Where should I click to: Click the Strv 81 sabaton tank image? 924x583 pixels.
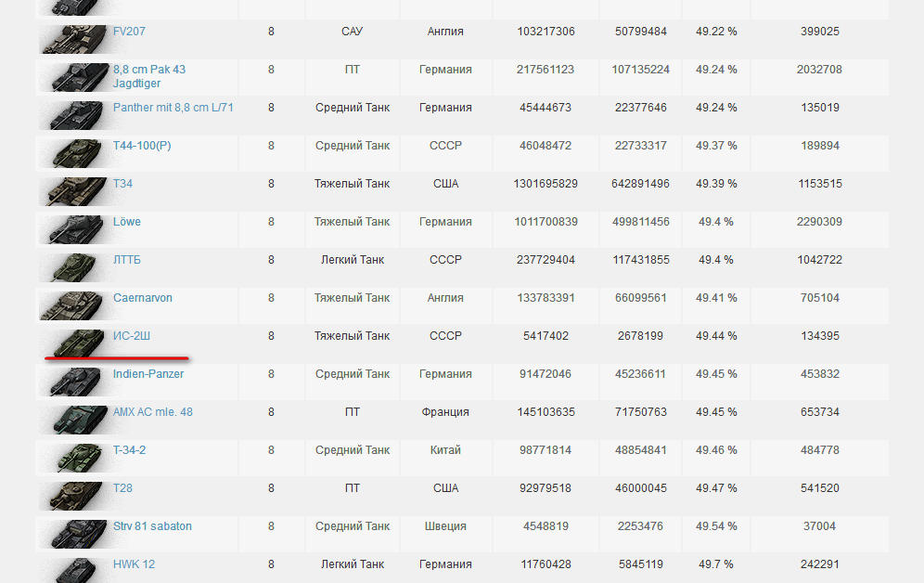74,534
